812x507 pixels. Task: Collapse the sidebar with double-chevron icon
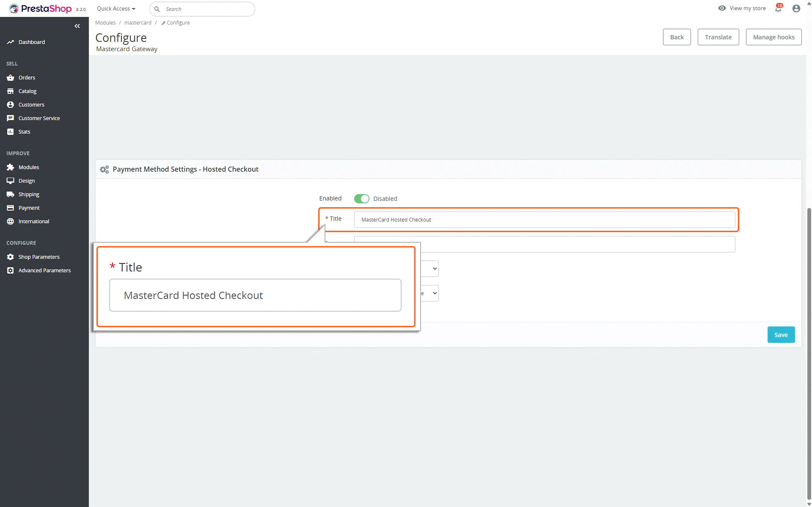[77, 26]
